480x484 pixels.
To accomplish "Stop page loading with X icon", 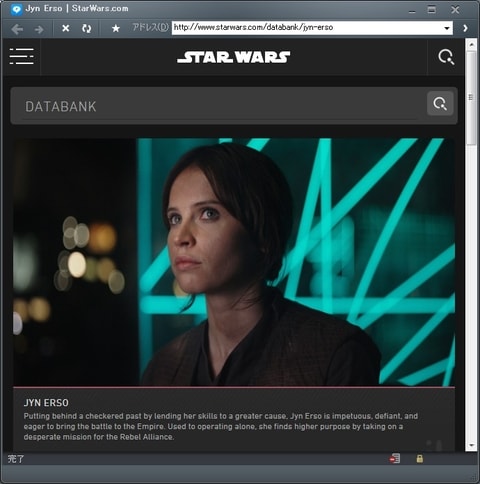I will coord(66,28).
